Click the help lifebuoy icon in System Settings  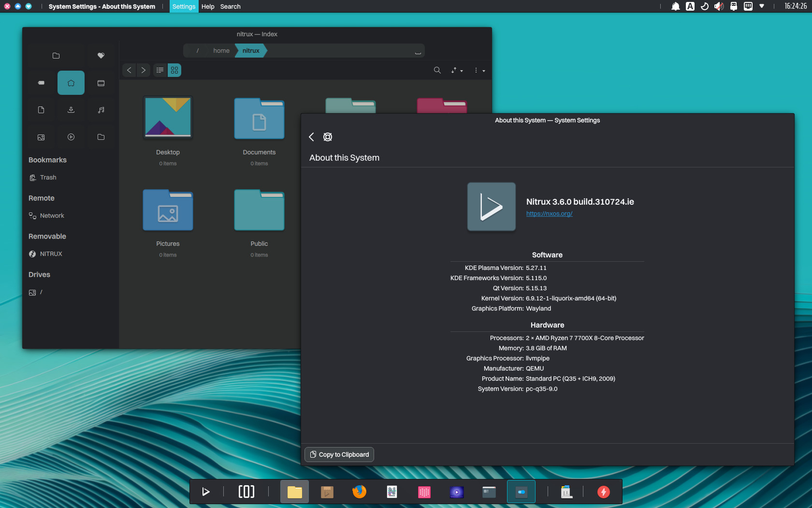coord(328,137)
